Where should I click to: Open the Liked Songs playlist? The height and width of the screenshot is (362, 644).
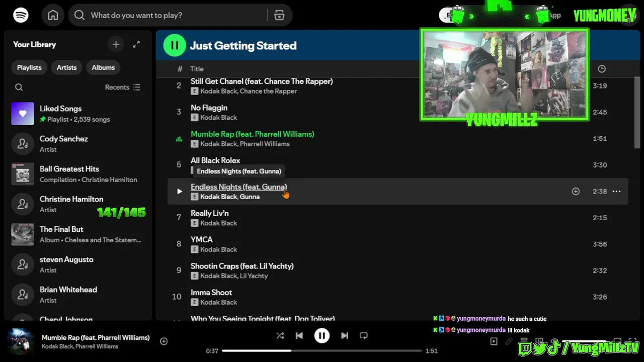(x=78, y=114)
